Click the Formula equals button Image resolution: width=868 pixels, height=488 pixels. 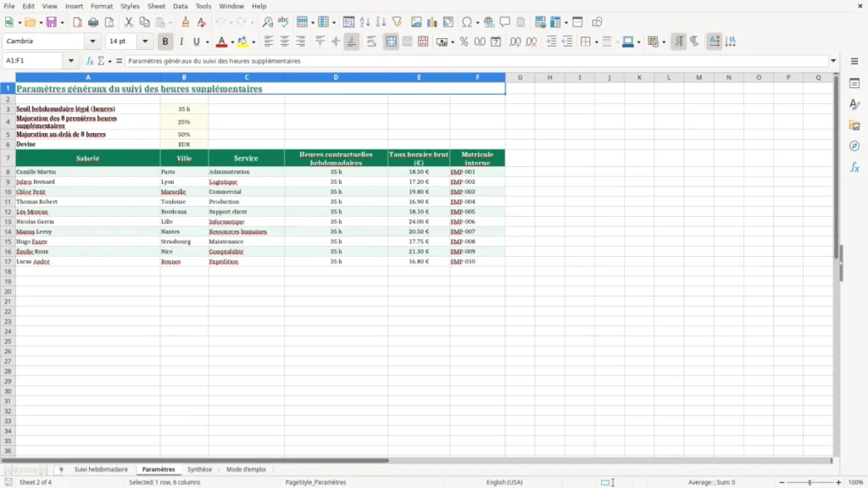coord(119,61)
